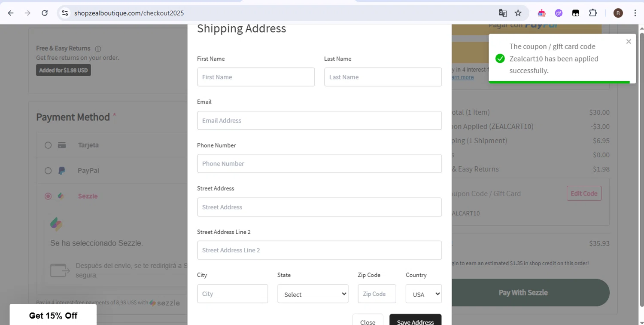This screenshot has width=644, height=325.
Task: Open Google Translate icon in address bar
Action: tap(503, 13)
